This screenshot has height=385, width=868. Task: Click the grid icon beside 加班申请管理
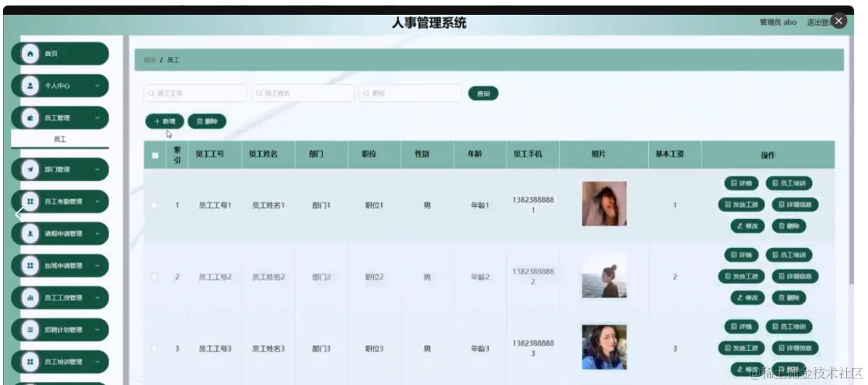point(30,265)
